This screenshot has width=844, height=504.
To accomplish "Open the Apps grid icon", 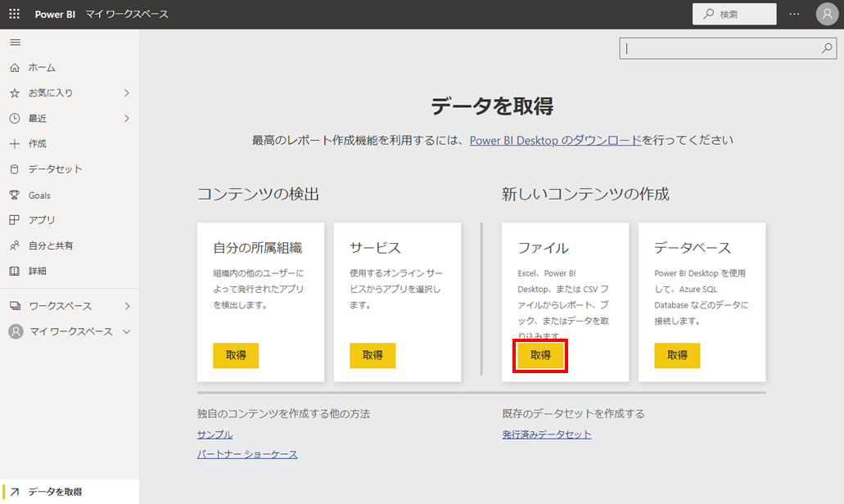I will click(14, 220).
